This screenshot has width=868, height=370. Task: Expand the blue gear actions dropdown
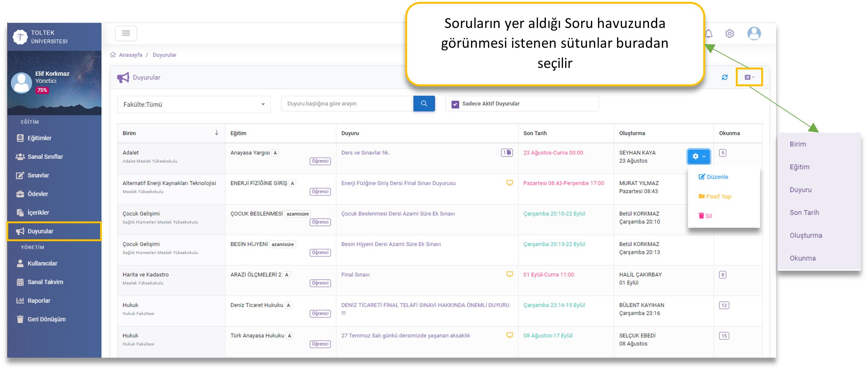pyautogui.click(x=698, y=156)
